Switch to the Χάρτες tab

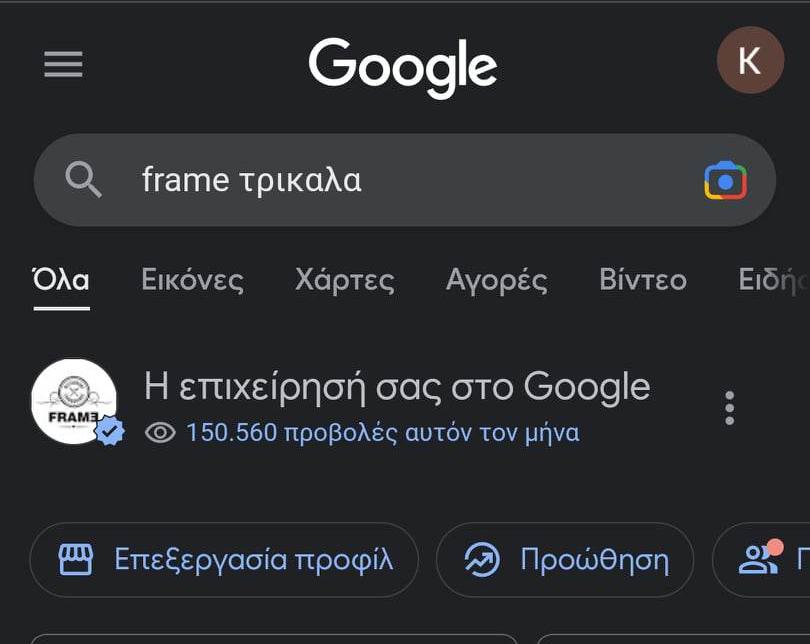345,280
